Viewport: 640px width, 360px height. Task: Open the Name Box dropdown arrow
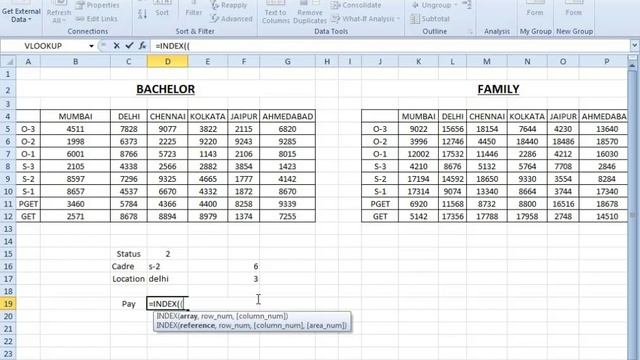pos(91,46)
